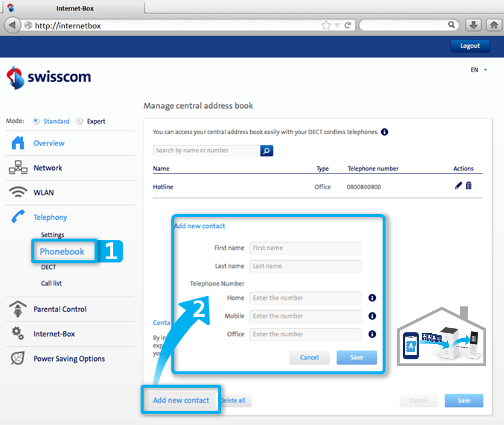The height and width of the screenshot is (425, 504).
Task: Click the Telephone number column header
Action: coord(373,169)
